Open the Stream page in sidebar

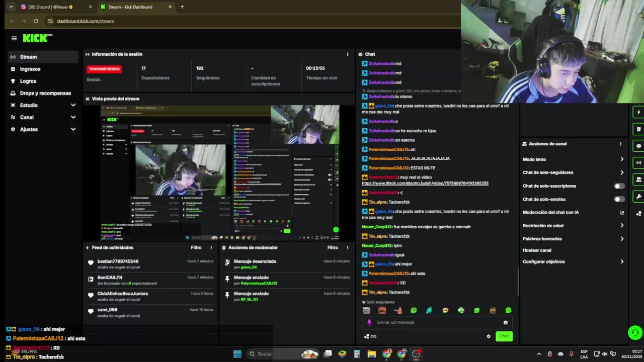click(x=43, y=57)
